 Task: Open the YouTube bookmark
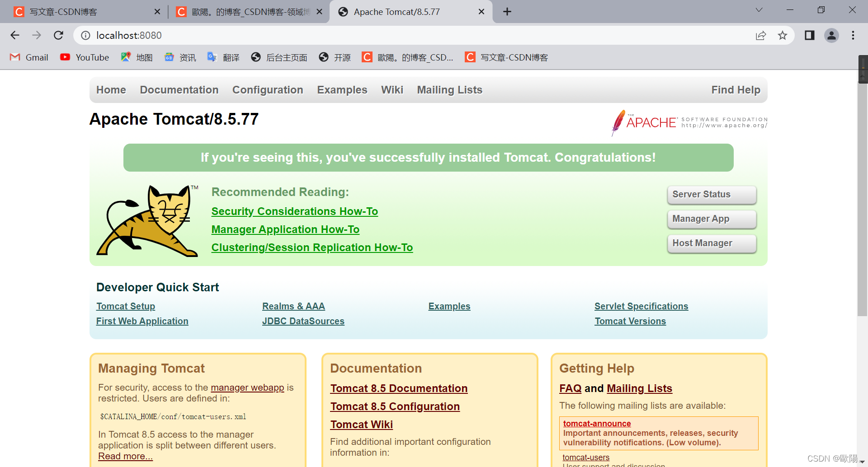tap(85, 57)
